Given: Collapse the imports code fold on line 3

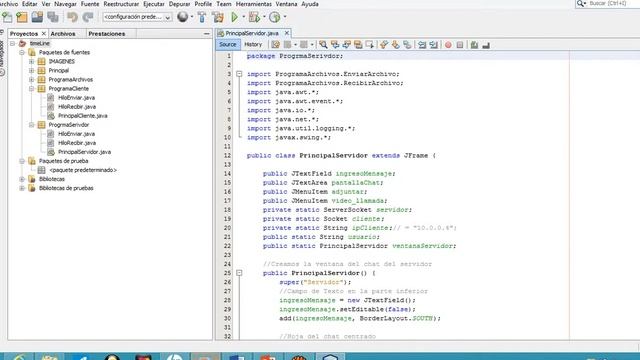Looking at the screenshot, I should click(239, 74).
